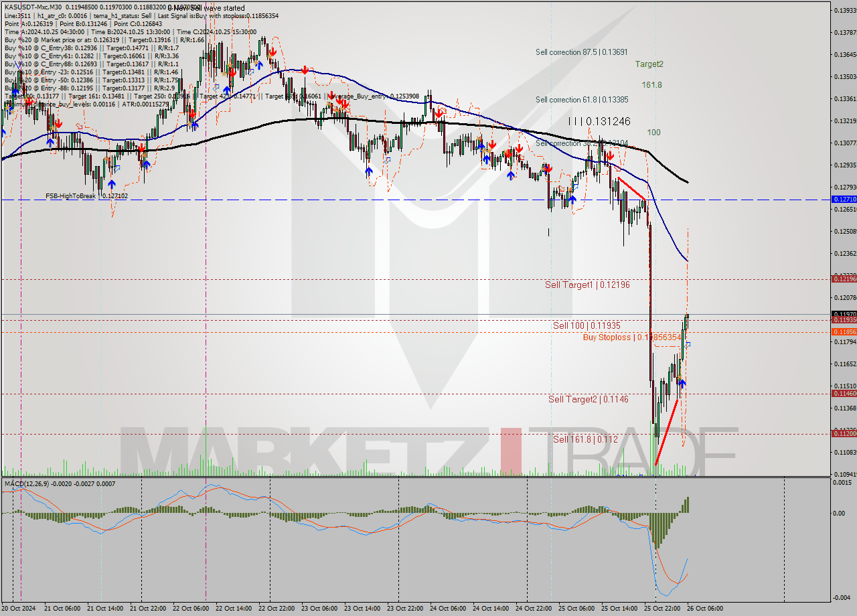857x616 pixels.
Task: Select the 'Sell 161.8 | 0.112' label
Action: (x=586, y=439)
